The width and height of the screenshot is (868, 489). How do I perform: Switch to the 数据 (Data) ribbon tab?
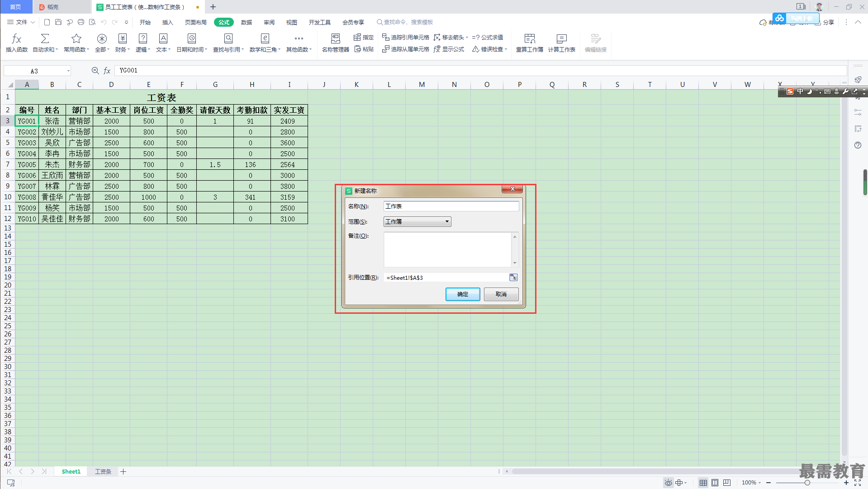[x=247, y=22]
